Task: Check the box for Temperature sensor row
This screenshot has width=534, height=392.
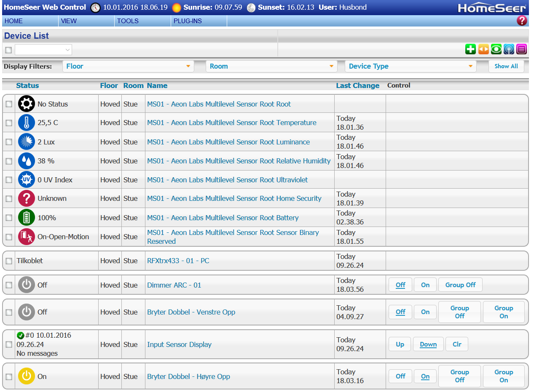Action: [9, 123]
